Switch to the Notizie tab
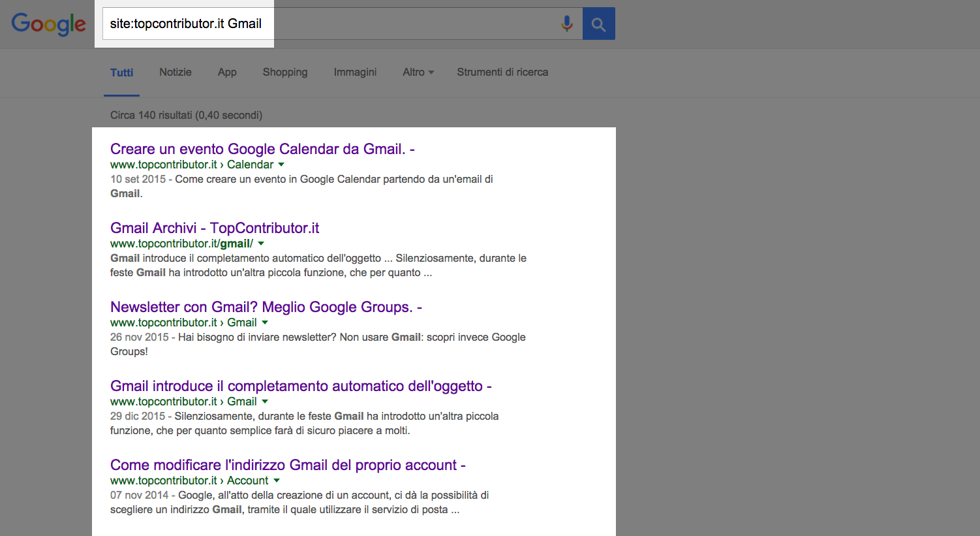Image resolution: width=980 pixels, height=536 pixels. click(176, 72)
